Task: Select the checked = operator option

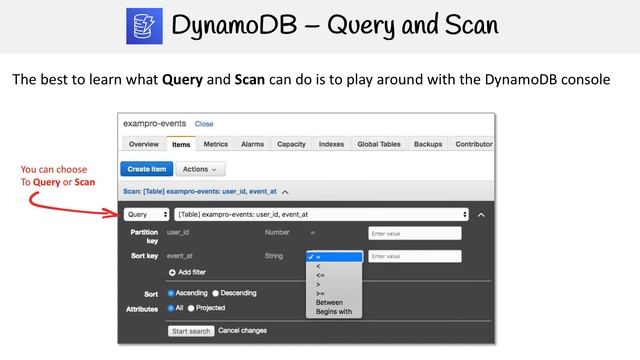Action: pos(334,257)
